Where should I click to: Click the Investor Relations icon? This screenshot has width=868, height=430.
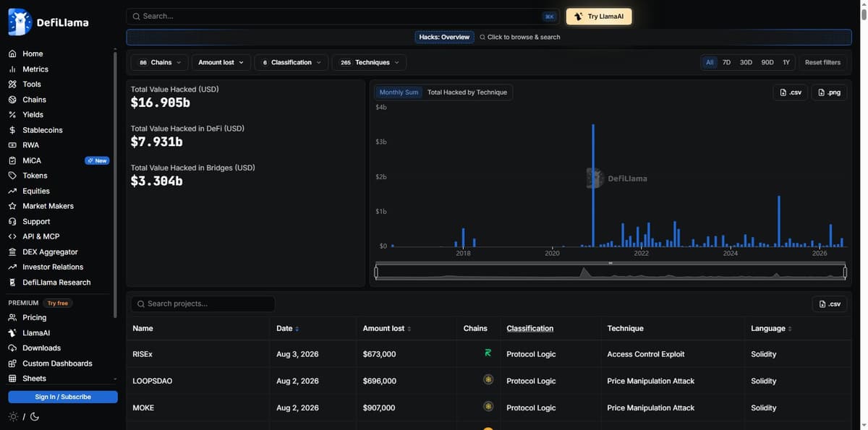[x=12, y=267]
